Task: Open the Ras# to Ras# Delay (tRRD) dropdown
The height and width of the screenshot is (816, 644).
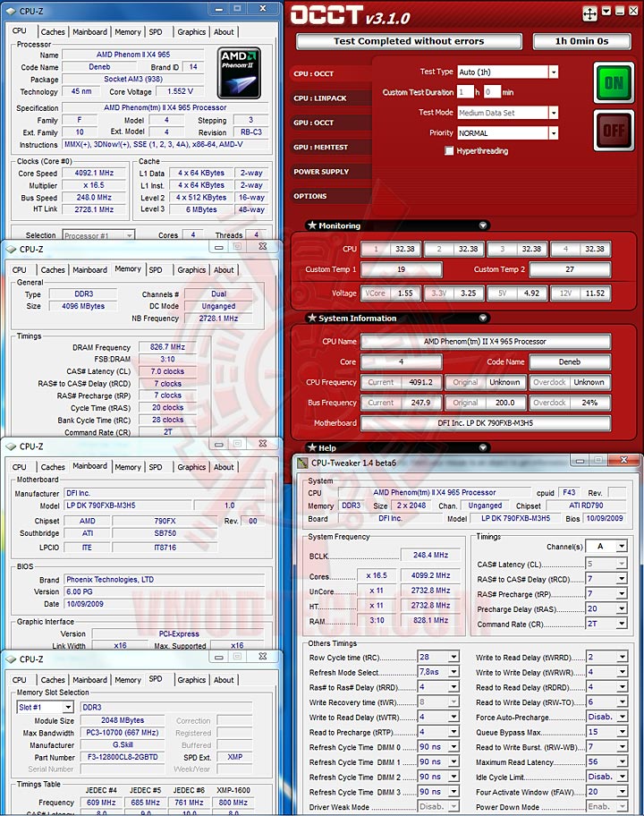Action: [453, 687]
